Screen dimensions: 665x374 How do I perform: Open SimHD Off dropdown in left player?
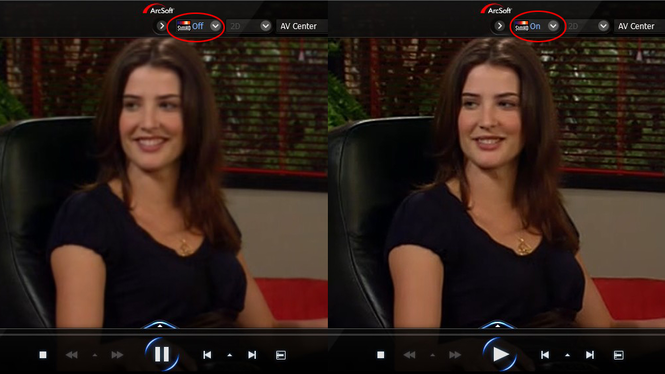click(x=215, y=26)
